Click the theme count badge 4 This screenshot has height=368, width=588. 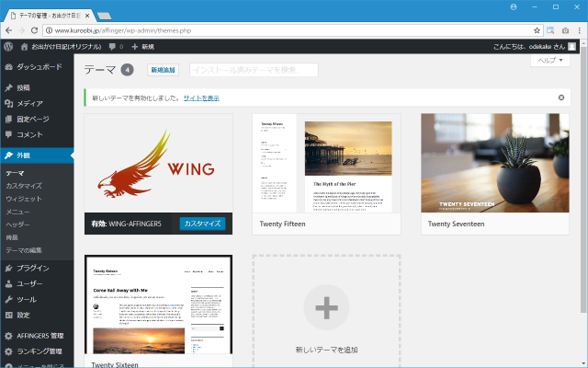tap(127, 70)
